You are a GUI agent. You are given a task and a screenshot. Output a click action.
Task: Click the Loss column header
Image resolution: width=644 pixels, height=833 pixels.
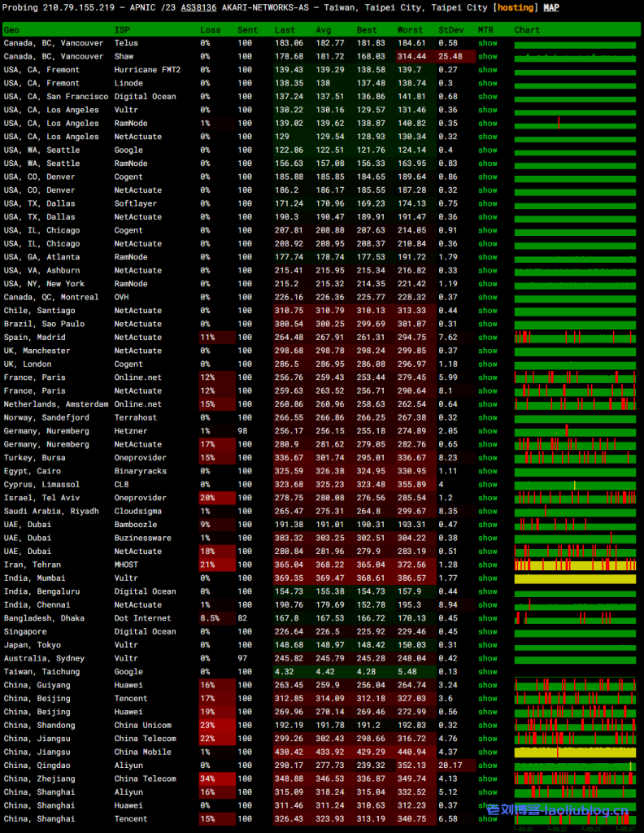click(x=210, y=30)
